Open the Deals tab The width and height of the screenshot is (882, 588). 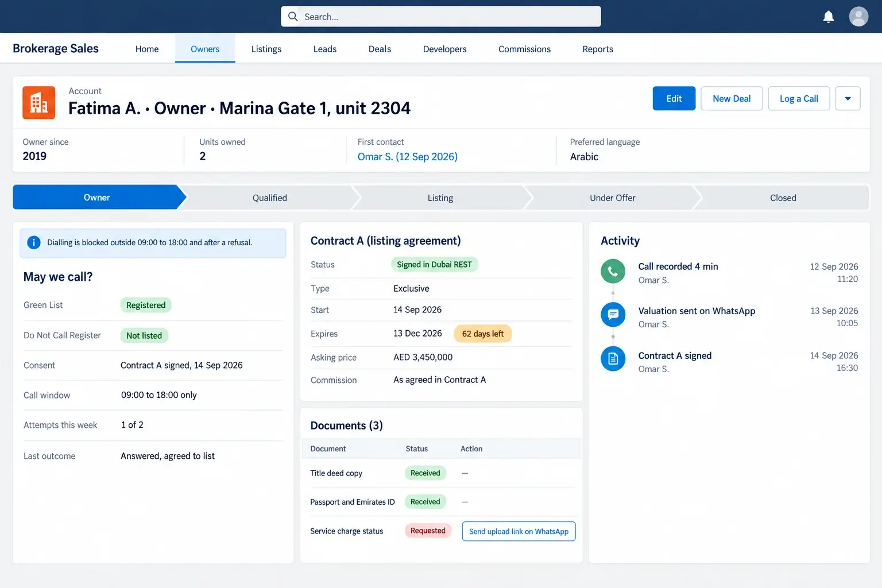coord(380,49)
